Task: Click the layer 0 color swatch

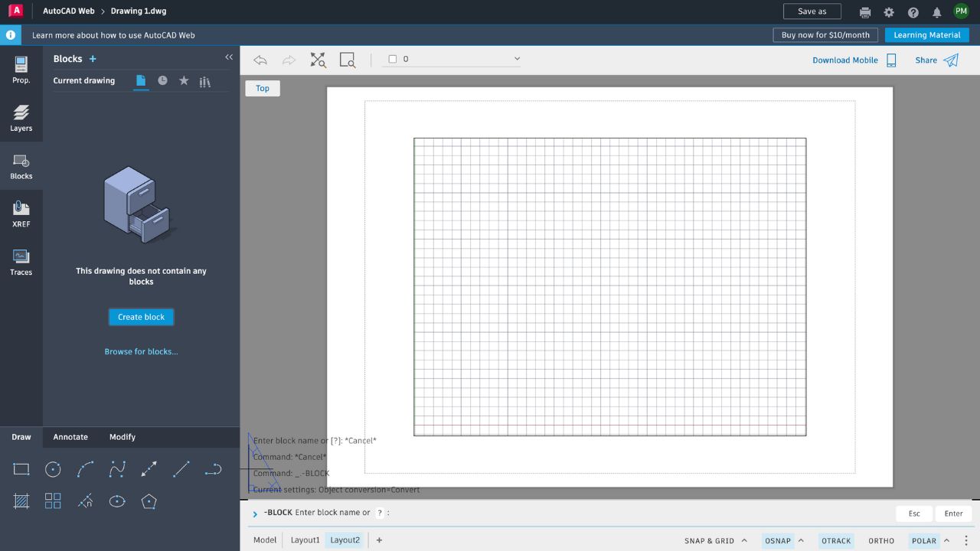Action: (x=393, y=59)
